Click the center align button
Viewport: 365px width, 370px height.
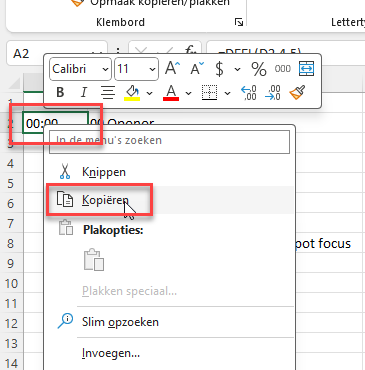[x=108, y=92]
